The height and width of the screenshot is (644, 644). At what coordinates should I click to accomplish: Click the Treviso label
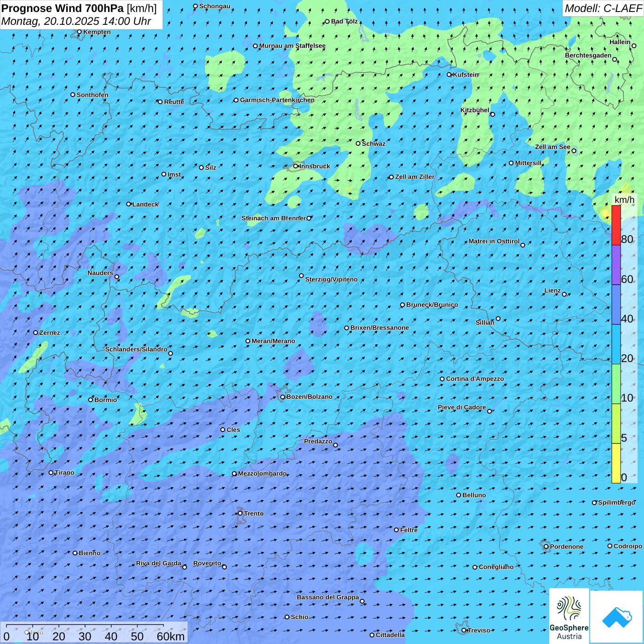pos(479,630)
